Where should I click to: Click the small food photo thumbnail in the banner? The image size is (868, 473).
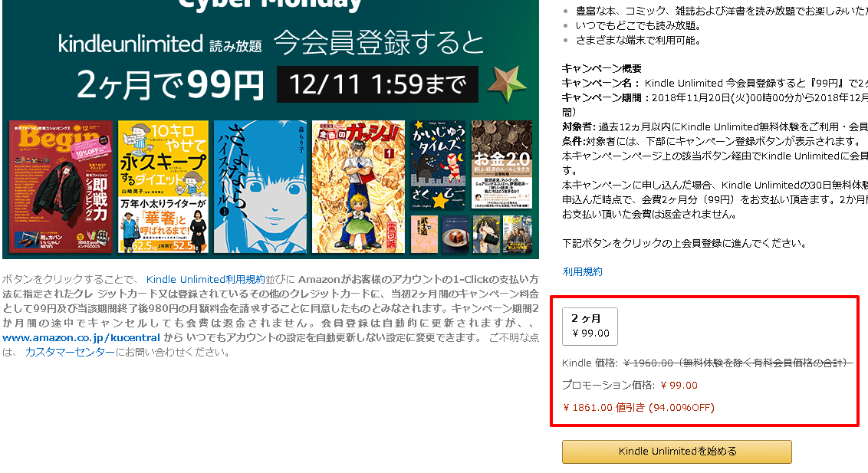click(x=455, y=234)
